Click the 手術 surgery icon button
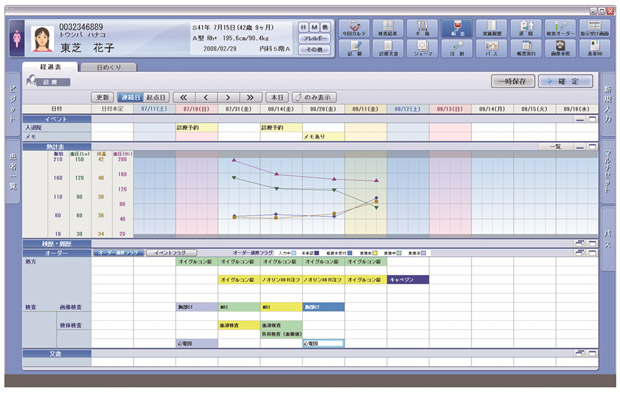This screenshot has height=393, width=620. [422, 29]
